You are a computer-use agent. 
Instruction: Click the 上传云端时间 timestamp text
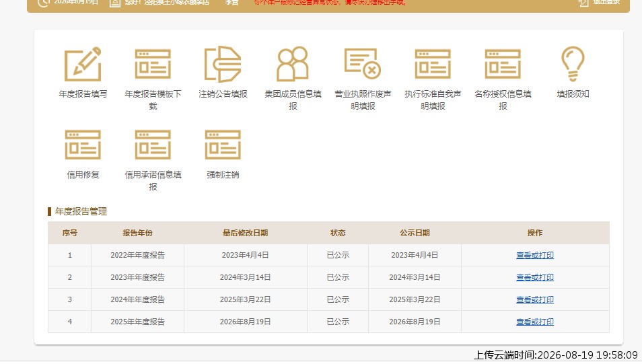[556, 355]
